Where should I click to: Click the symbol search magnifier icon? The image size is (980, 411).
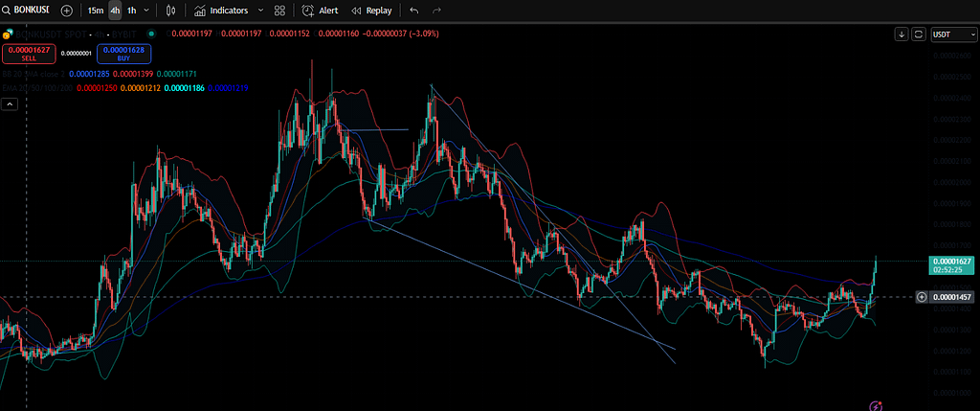coord(7,11)
